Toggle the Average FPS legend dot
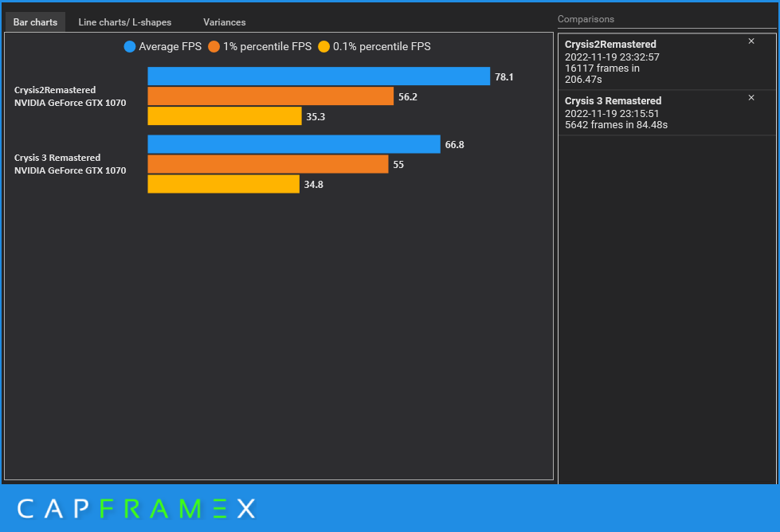This screenshot has width=780, height=532. pos(129,47)
